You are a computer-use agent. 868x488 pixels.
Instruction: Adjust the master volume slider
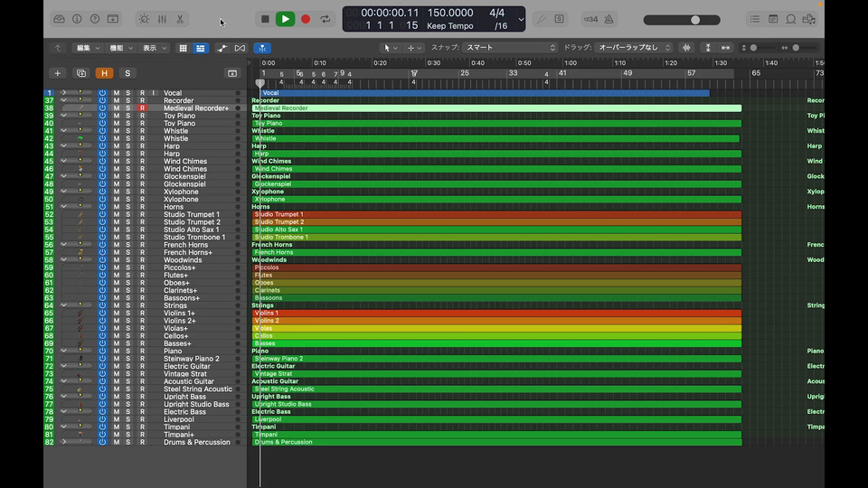[x=695, y=20]
